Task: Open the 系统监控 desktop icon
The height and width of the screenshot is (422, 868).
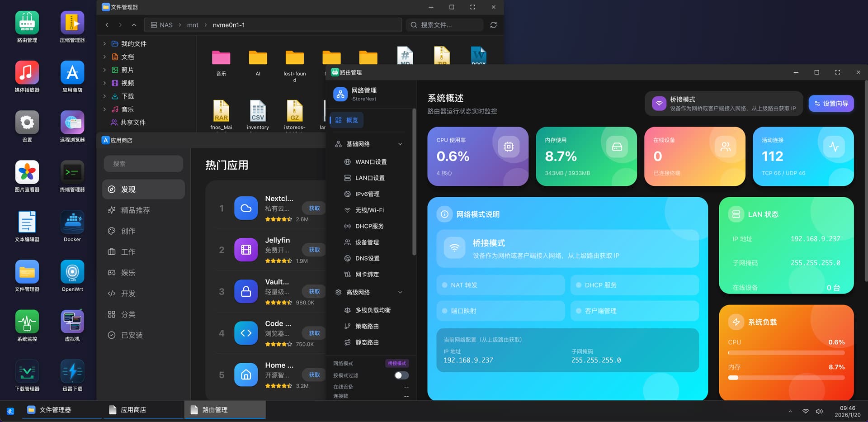Action: click(27, 322)
